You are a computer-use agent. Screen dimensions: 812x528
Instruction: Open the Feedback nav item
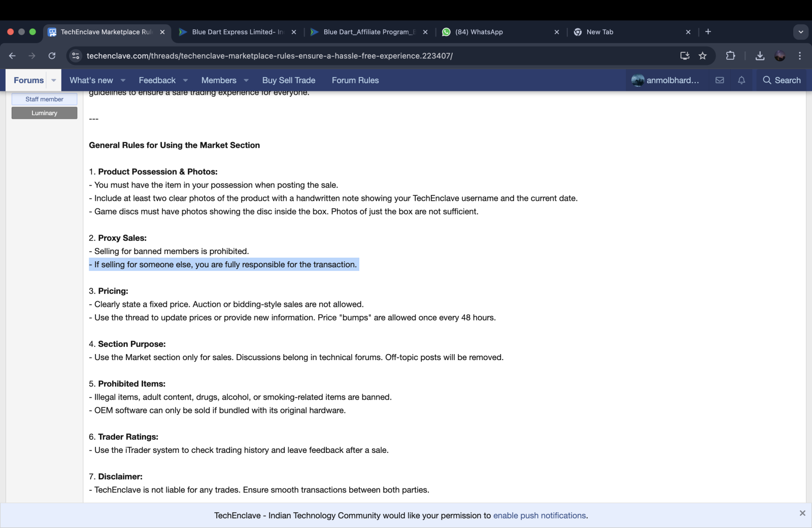click(157, 80)
